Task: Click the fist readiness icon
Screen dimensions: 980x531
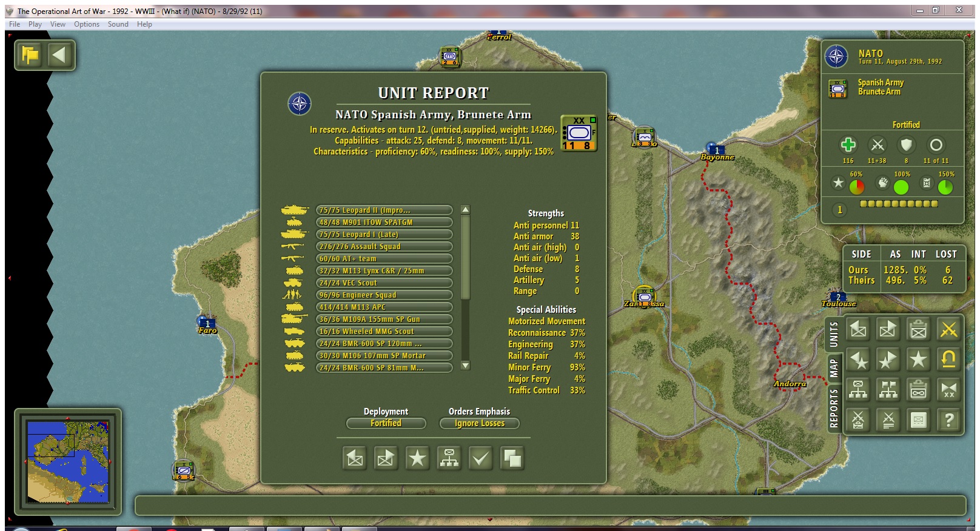Action: click(x=883, y=183)
